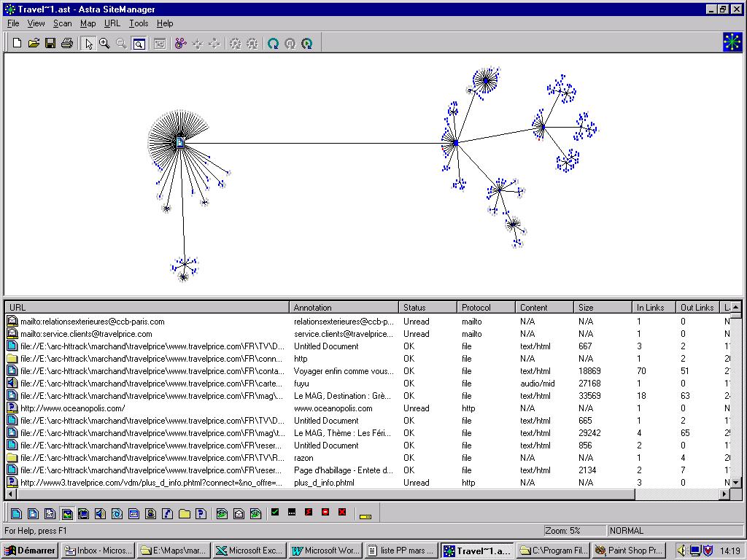
Task: Open the Map menu
Action: click(x=88, y=23)
